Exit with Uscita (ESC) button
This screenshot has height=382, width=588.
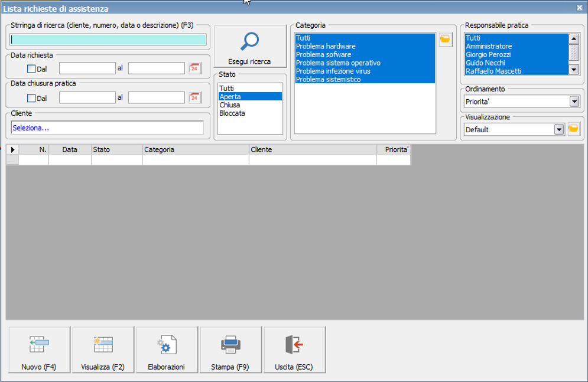pos(294,350)
